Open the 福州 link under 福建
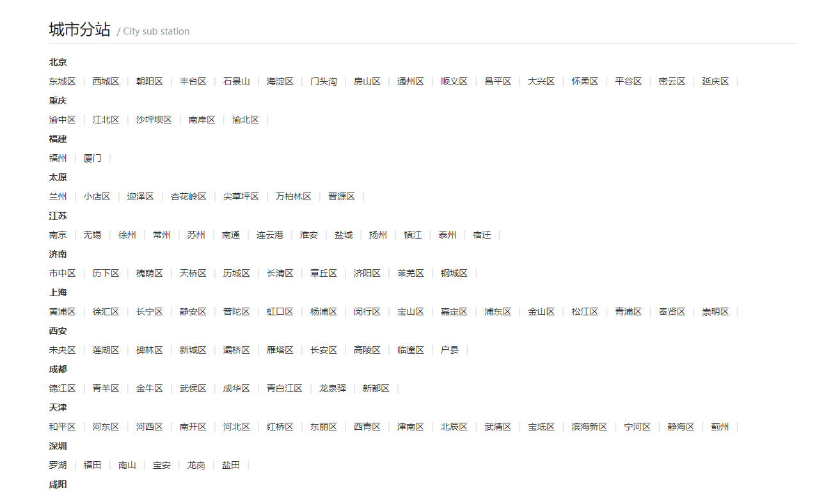The width and height of the screenshot is (833, 504). (58, 158)
